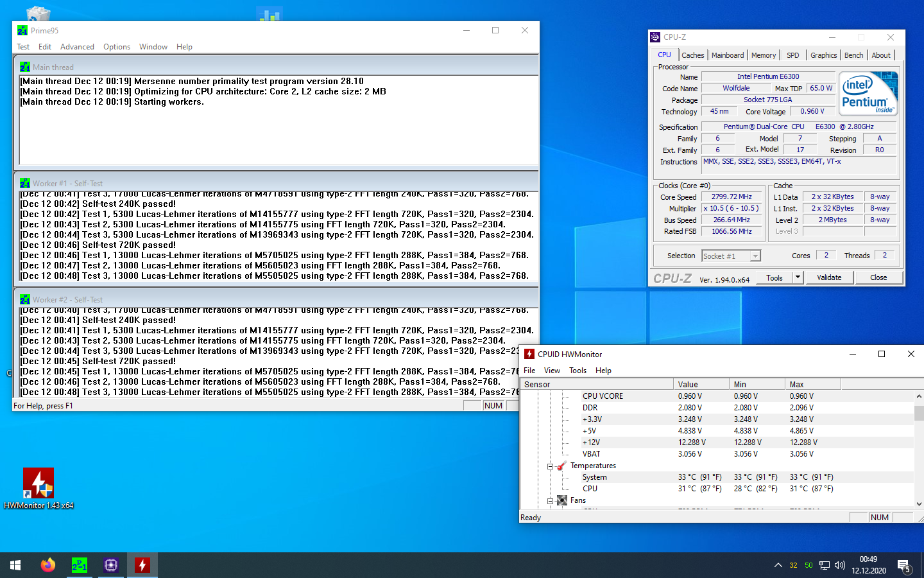Open the Recycle Bin on desktop
Image resolution: width=924 pixels, height=578 pixels.
point(38,13)
